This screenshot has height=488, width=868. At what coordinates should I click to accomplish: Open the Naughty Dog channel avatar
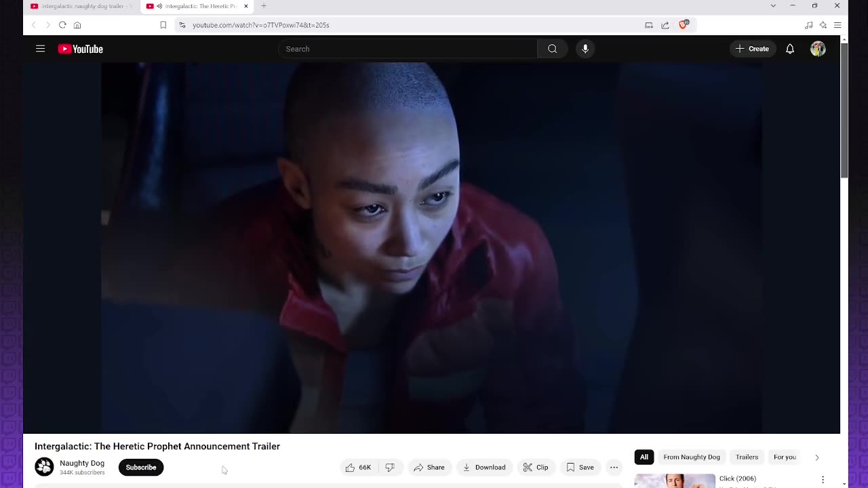point(44,467)
